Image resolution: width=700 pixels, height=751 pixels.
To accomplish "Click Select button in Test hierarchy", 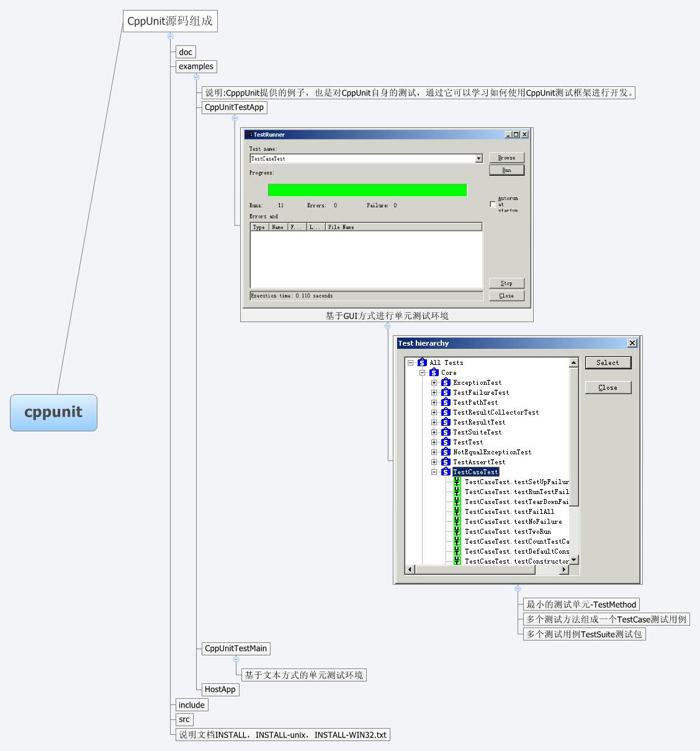I will pos(608,362).
